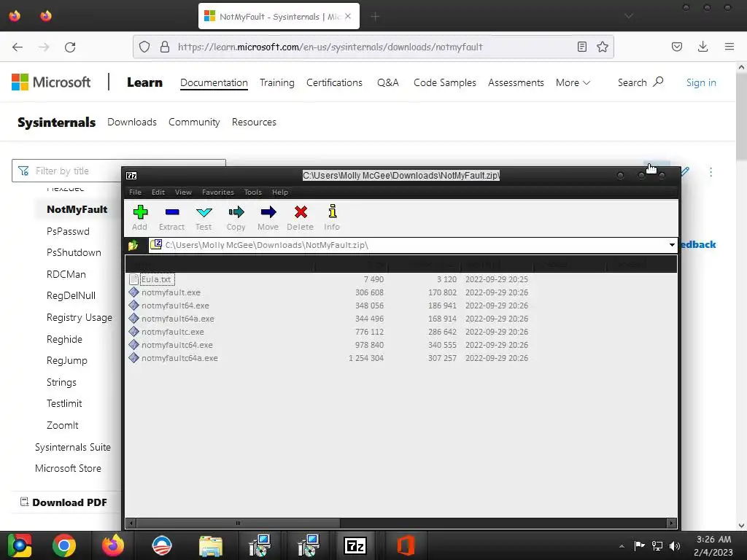This screenshot has height=560, width=747.
Task: Open Firefox from the taskbar
Action: (x=113, y=545)
